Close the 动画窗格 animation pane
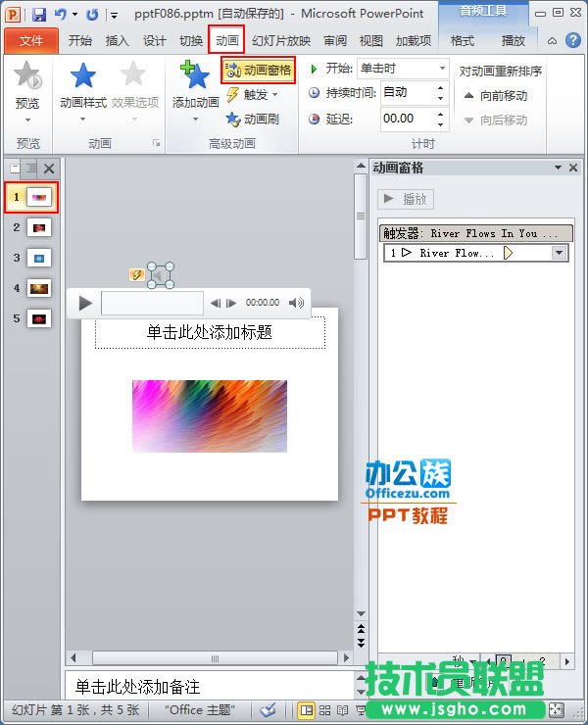 [573, 168]
